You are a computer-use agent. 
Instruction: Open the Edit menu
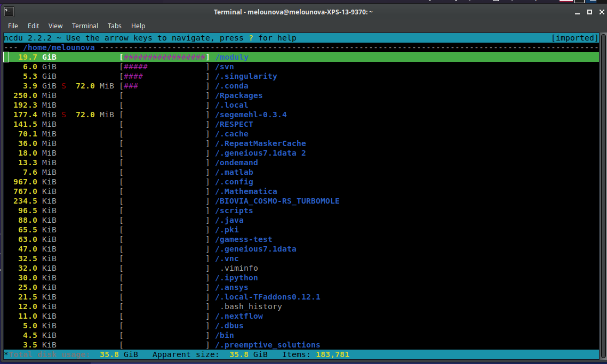coord(34,26)
